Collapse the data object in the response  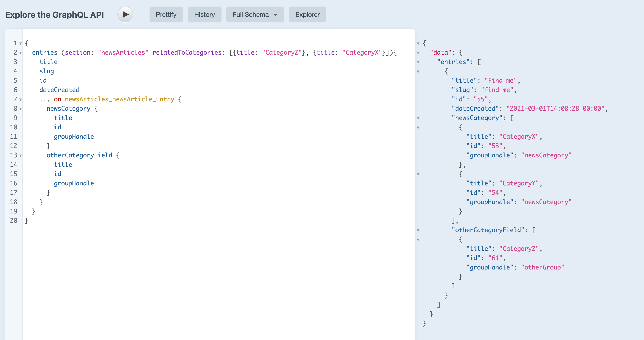point(419,53)
